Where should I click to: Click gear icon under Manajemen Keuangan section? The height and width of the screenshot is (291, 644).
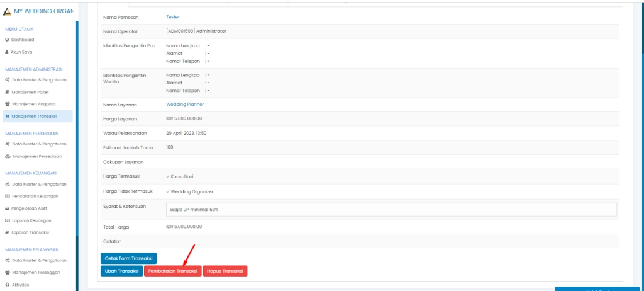pyautogui.click(x=8, y=185)
